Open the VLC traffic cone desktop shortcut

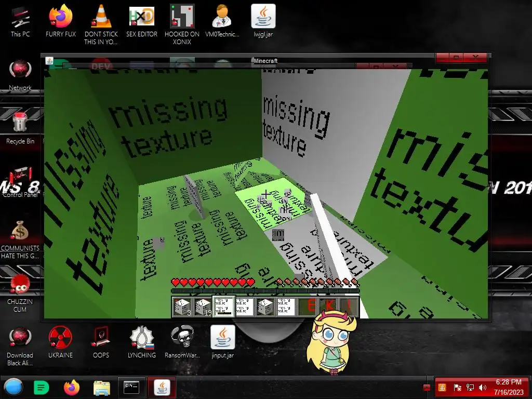click(x=101, y=24)
